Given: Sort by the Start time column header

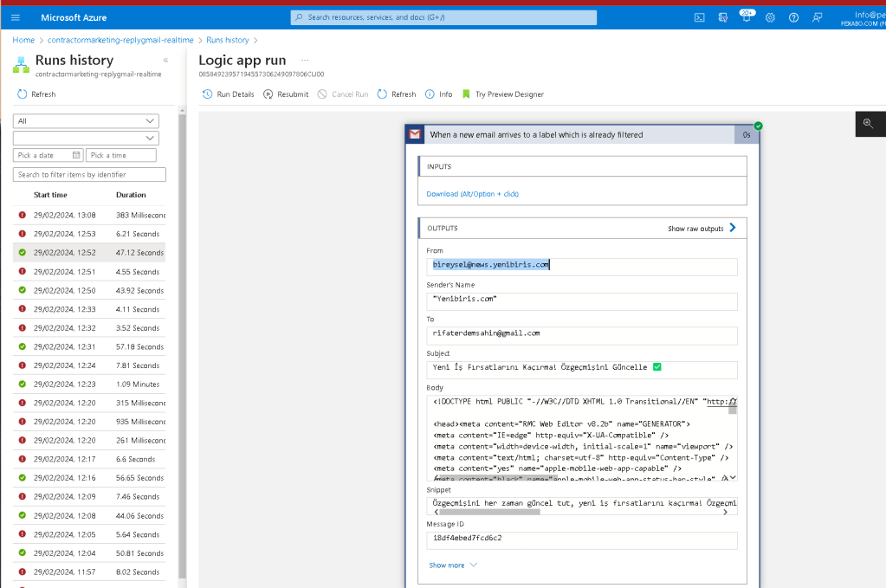Looking at the screenshot, I should pyautogui.click(x=50, y=195).
